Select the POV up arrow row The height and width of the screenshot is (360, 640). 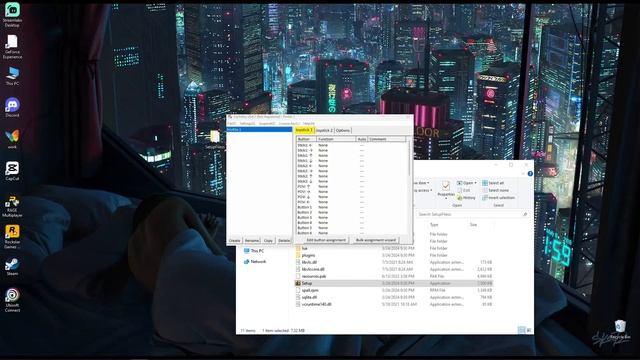(x=351, y=187)
